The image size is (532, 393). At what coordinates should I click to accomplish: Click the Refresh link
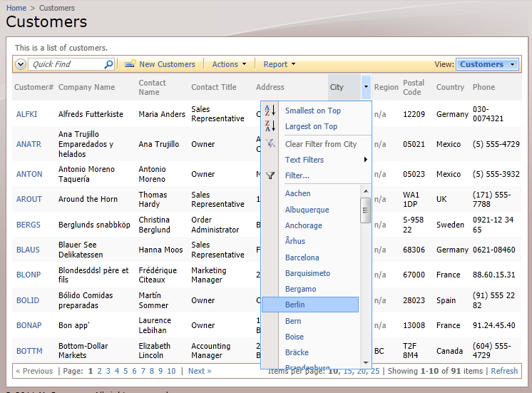504,371
